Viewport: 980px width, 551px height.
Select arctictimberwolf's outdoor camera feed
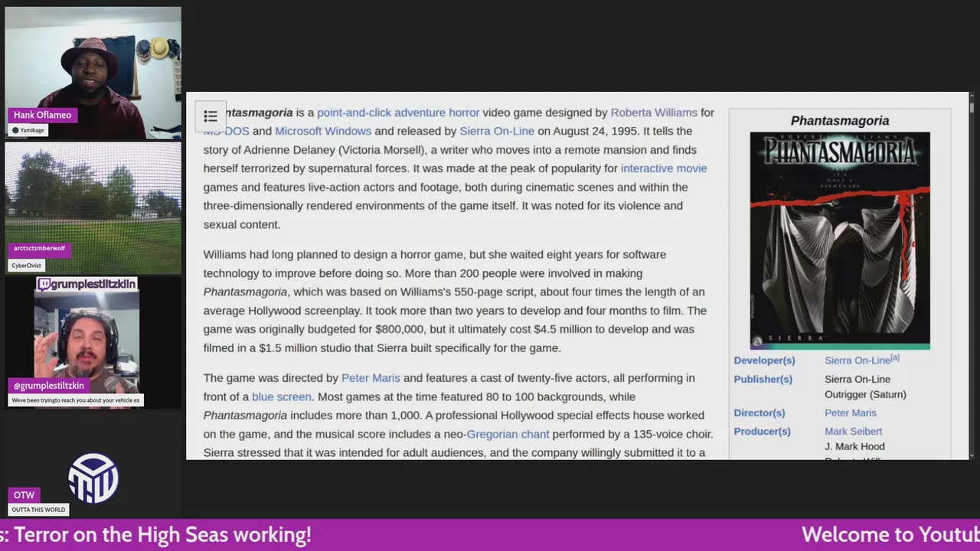pyautogui.click(x=93, y=207)
